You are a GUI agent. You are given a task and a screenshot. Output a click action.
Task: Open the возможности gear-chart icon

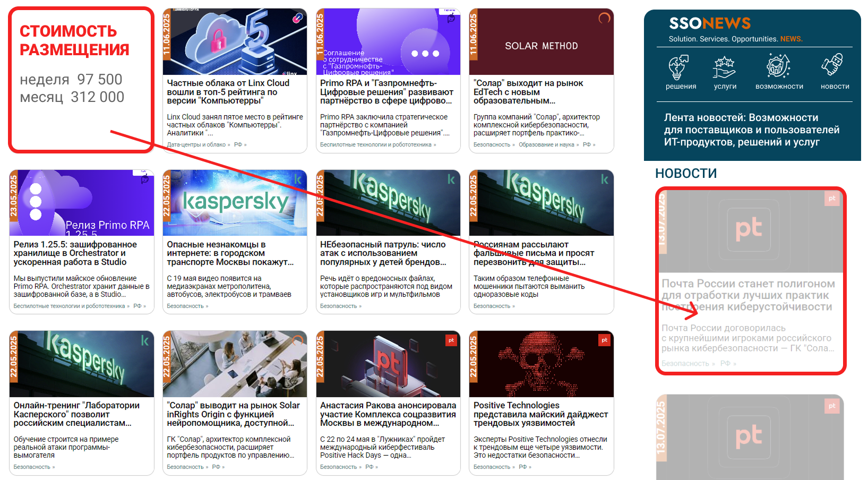tap(778, 67)
